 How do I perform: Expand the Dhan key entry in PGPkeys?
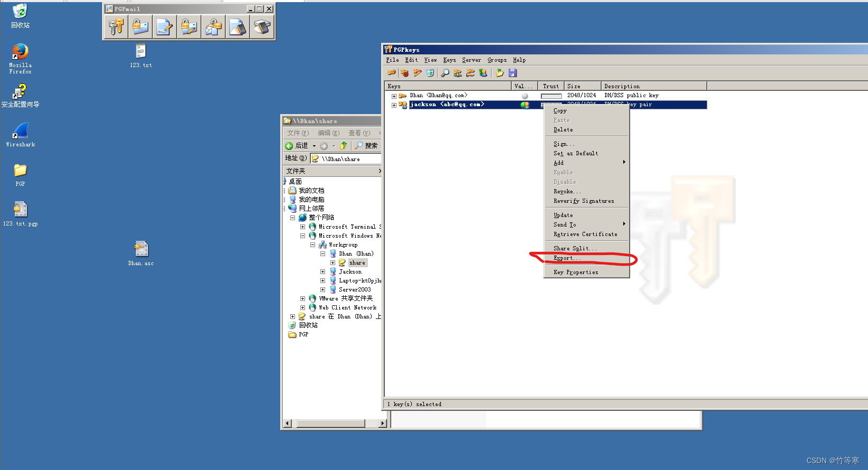(x=394, y=96)
